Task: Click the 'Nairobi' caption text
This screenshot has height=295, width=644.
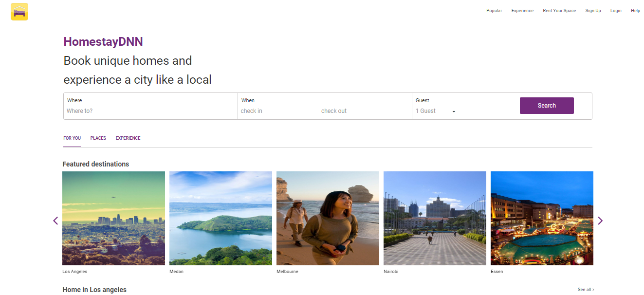Action: pyautogui.click(x=391, y=272)
